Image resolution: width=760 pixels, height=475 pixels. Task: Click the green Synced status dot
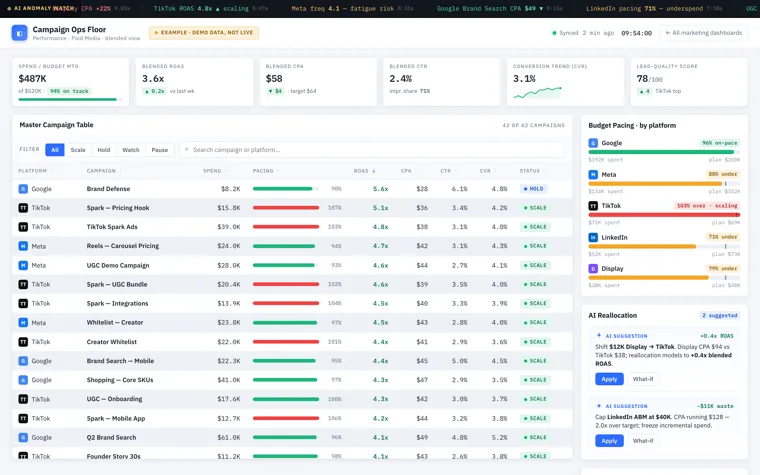[x=554, y=33]
